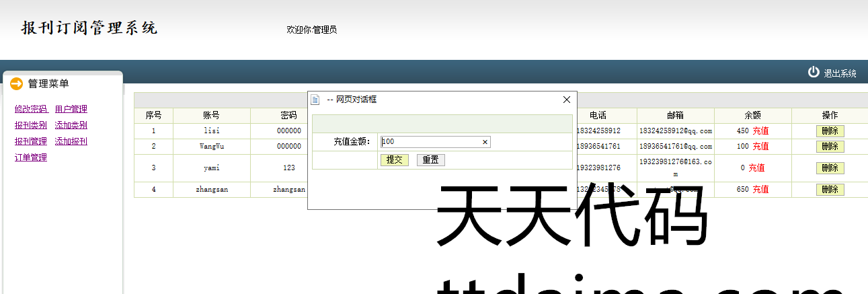Select 添加报刊 from the sidebar menu
This screenshot has height=294, width=868.
tap(71, 141)
